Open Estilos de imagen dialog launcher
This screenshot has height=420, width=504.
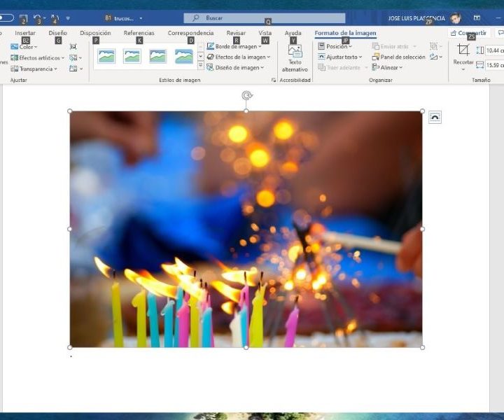(274, 80)
